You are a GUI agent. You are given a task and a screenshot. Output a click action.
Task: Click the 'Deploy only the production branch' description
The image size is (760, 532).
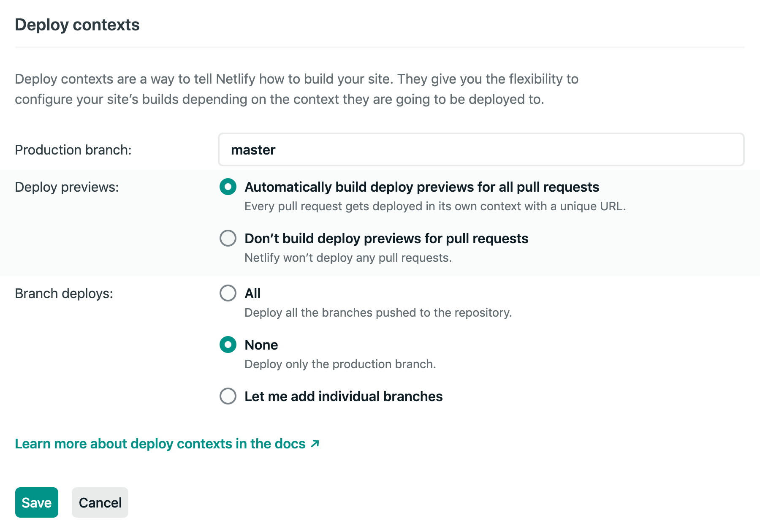click(340, 364)
